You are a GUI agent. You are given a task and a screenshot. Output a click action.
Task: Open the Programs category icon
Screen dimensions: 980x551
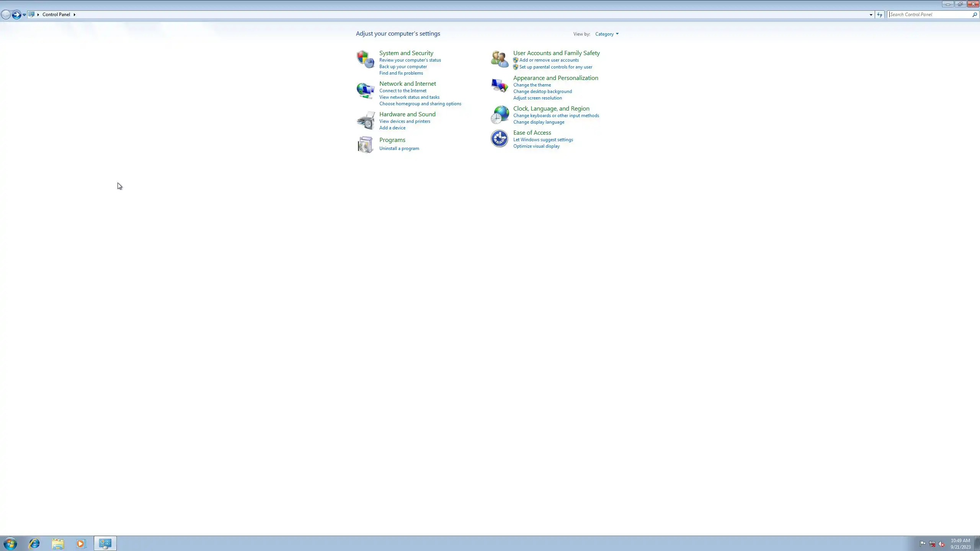click(x=365, y=145)
